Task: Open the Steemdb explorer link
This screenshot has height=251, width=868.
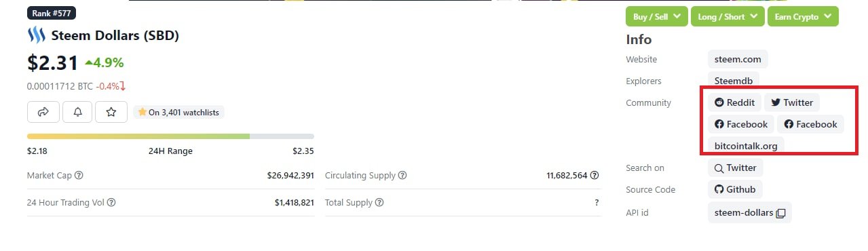Action: tap(733, 81)
